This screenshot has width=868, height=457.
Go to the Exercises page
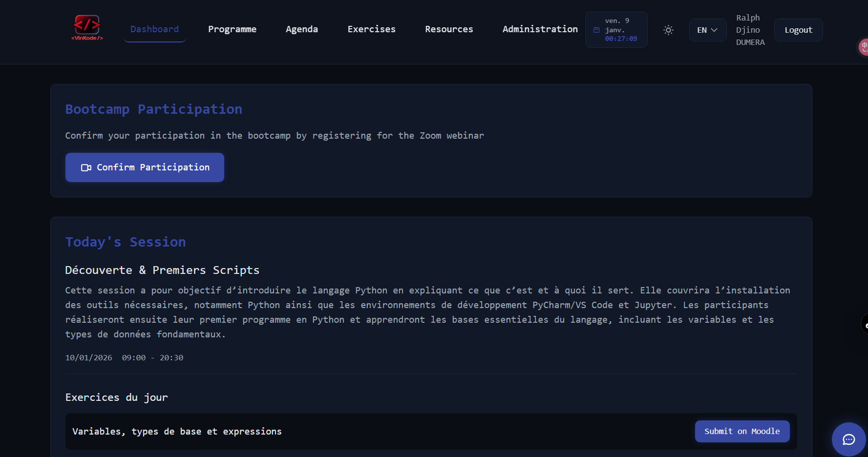pos(371,29)
